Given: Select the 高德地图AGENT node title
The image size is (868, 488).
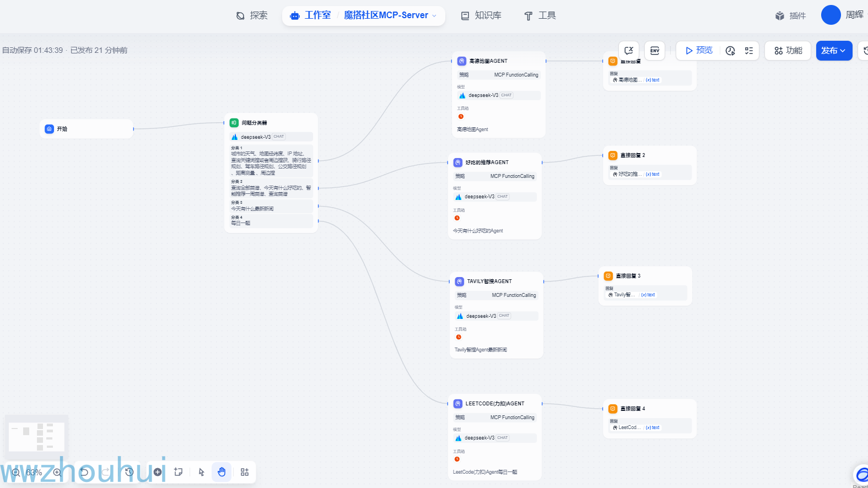Looking at the screenshot, I should click(488, 61).
